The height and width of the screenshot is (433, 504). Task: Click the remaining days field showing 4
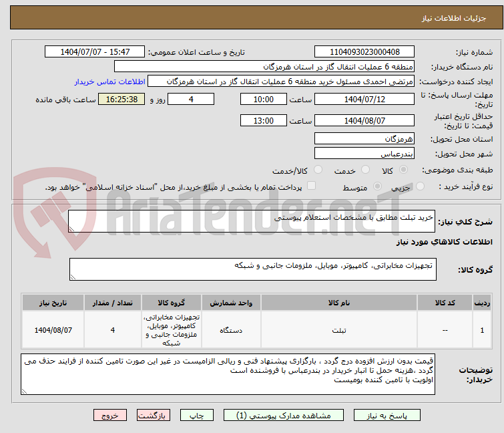point(191,99)
